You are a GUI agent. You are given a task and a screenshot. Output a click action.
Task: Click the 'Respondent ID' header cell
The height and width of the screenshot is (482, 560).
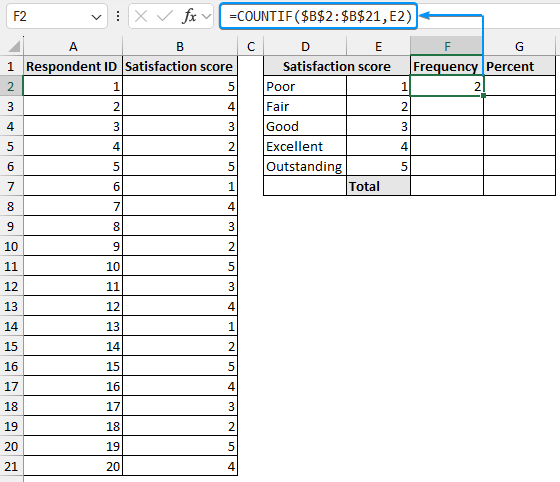point(73,66)
